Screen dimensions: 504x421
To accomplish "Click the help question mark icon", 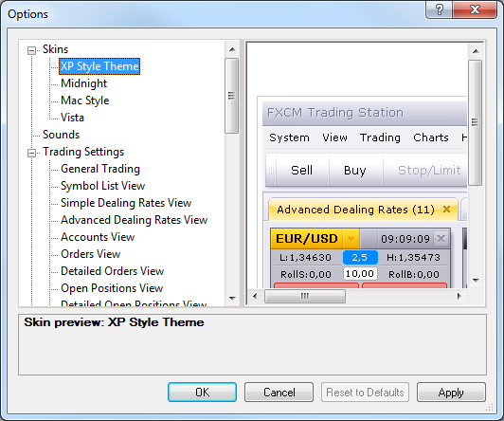I will click(x=439, y=9).
